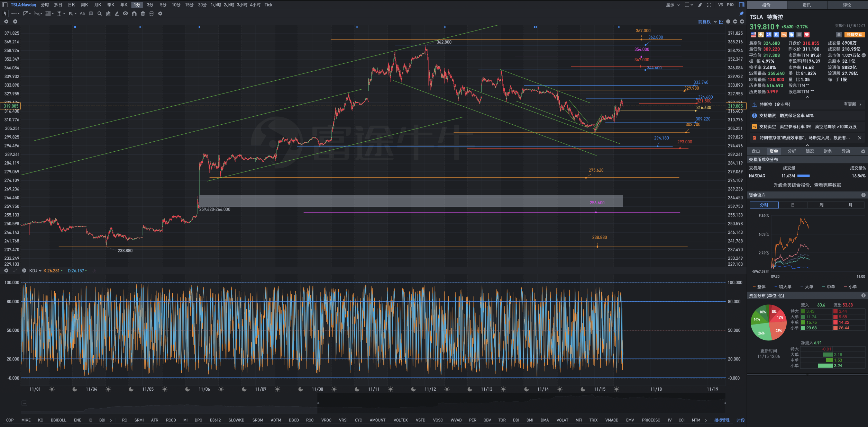Switch chart to 5分 period
Screen dimensions: 868x427
point(163,5)
